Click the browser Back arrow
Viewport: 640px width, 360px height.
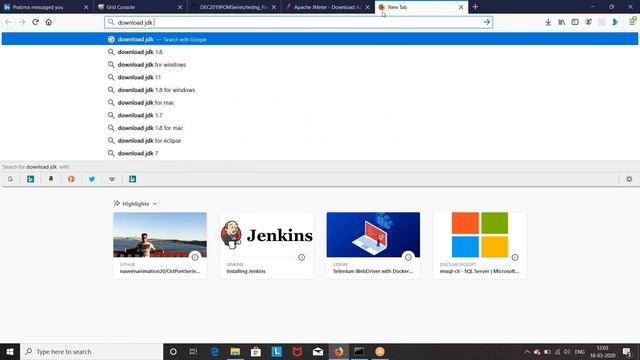[9, 22]
